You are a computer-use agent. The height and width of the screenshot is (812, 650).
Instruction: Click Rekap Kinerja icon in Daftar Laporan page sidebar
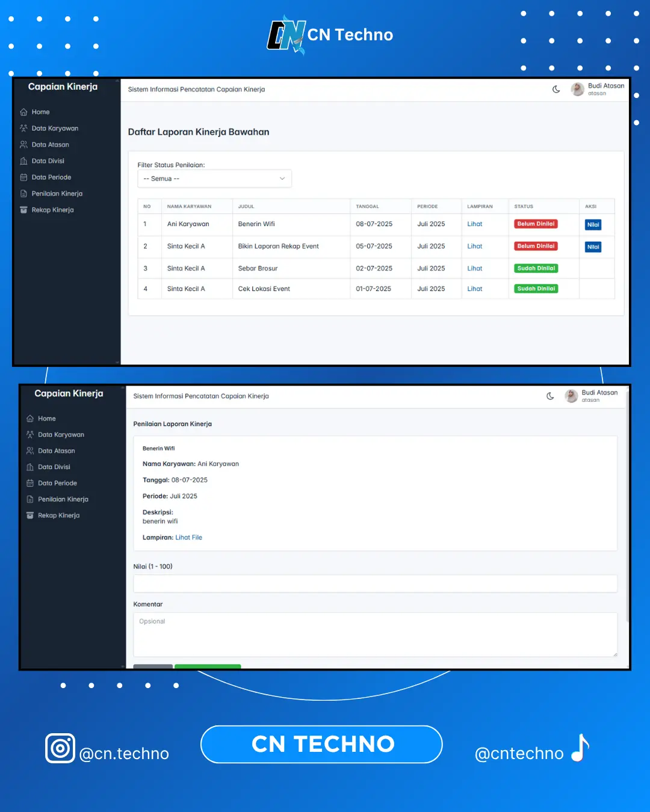tap(24, 210)
